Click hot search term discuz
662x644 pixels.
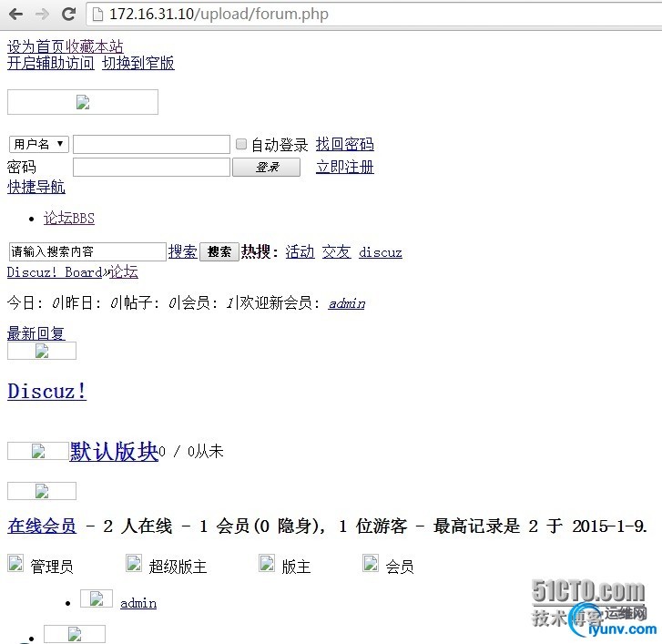tap(381, 252)
